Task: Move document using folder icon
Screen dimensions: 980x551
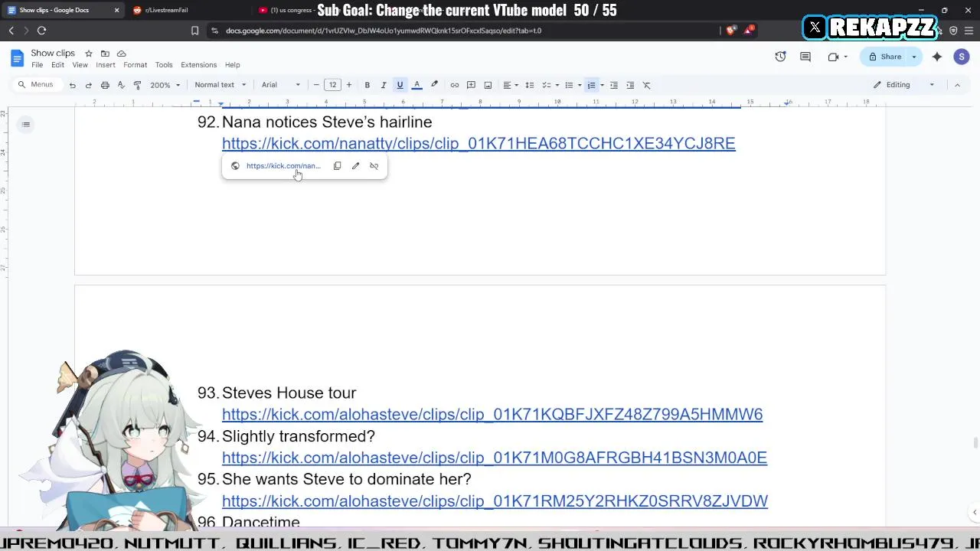Action: click(x=105, y=54)
